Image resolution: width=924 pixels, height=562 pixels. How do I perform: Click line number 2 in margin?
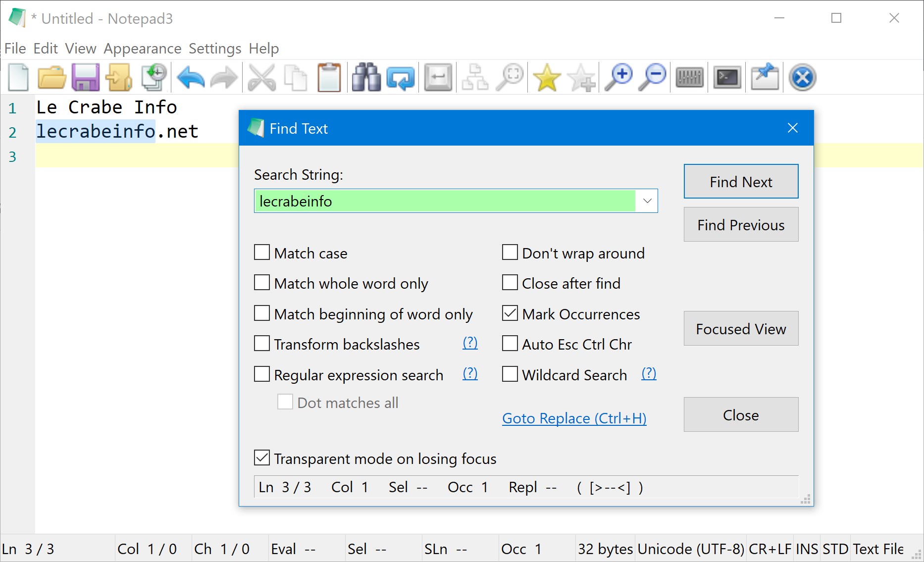(x=12, y=132)
